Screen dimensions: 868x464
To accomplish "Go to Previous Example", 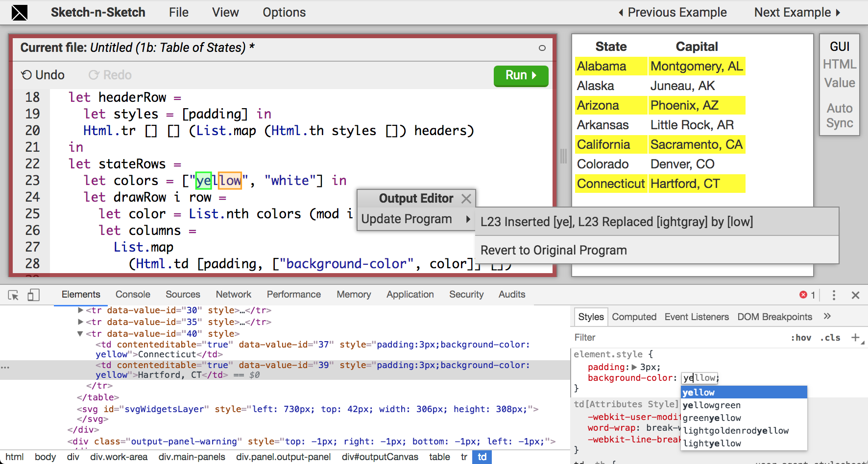I will coord(673,12).
